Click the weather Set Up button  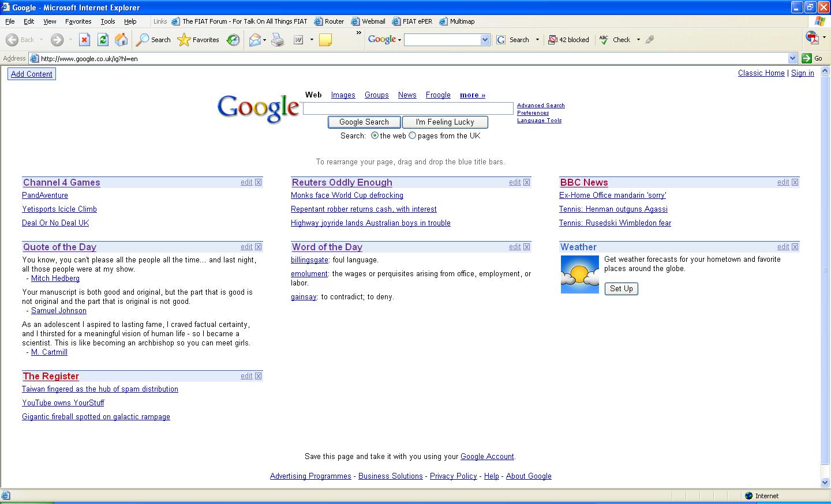coord(622,289)
